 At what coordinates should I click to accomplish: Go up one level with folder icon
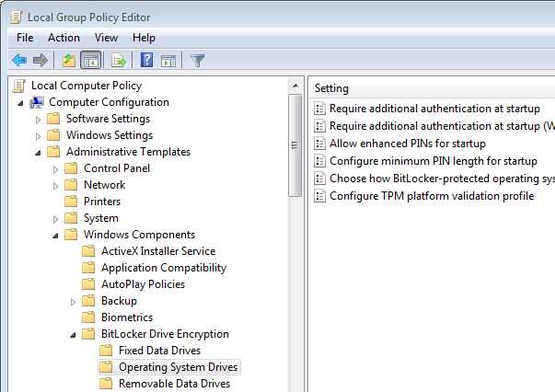69,60
